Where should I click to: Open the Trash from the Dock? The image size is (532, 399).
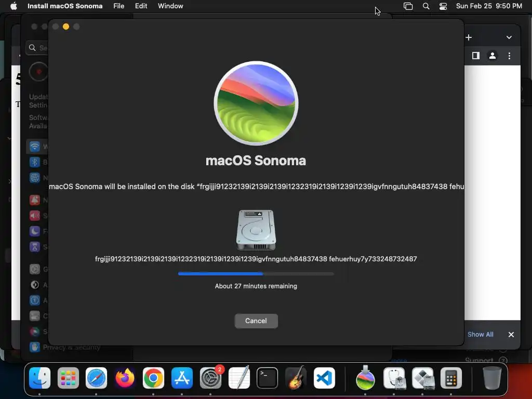492,378
